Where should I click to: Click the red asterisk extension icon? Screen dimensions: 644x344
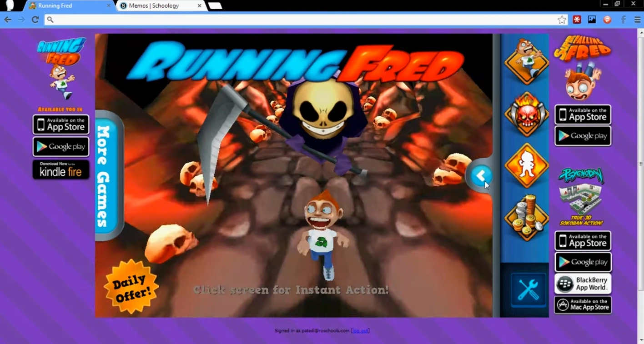[x=577, y=20]
